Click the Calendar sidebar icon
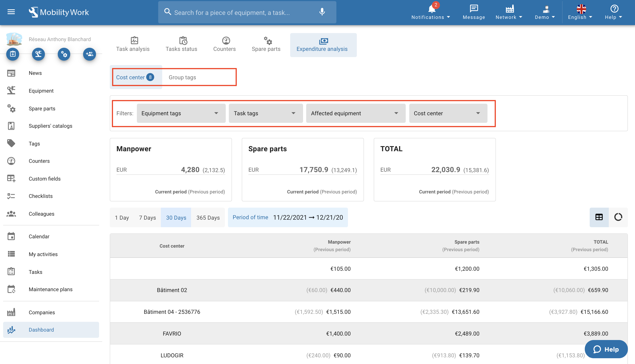This screenshot has width=635, height=364. (x=11, y=236)
